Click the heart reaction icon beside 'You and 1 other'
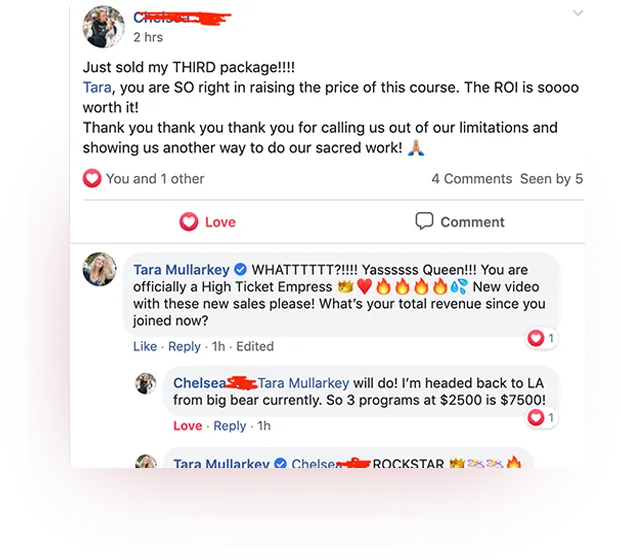This screenshot has width=621, height=560. [92, 178]
